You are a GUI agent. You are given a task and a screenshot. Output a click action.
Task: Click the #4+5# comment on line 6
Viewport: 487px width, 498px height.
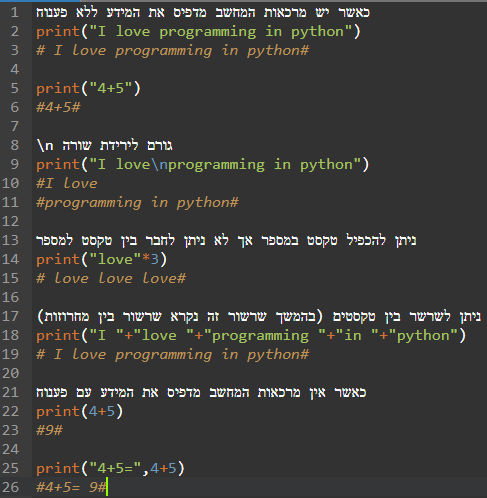[x=58, y=107]
